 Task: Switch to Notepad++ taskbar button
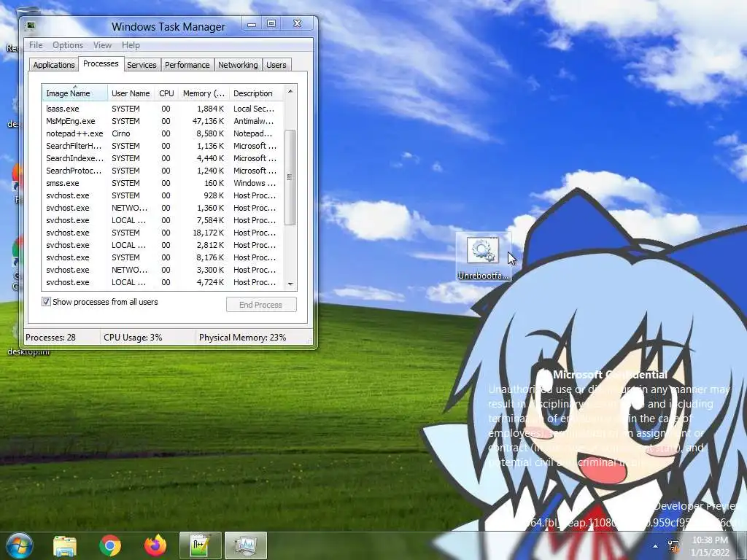coord(200,545)
